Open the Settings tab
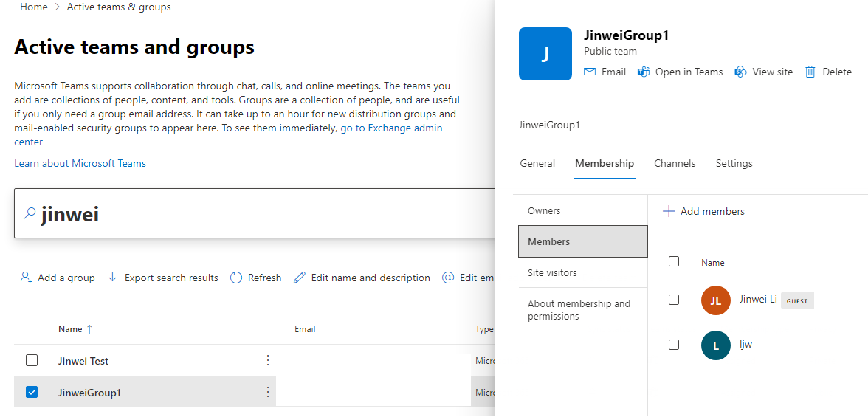This screenshot has width=868, height=420. coord(734,164)
